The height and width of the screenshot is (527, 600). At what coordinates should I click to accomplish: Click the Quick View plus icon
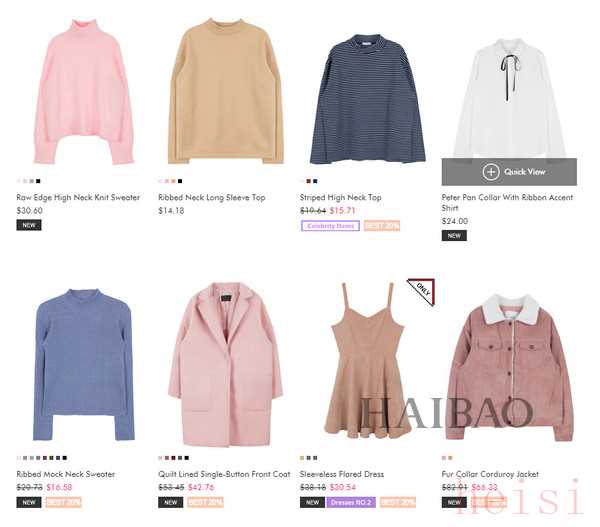pyautogui.click(x=491, y=172)
